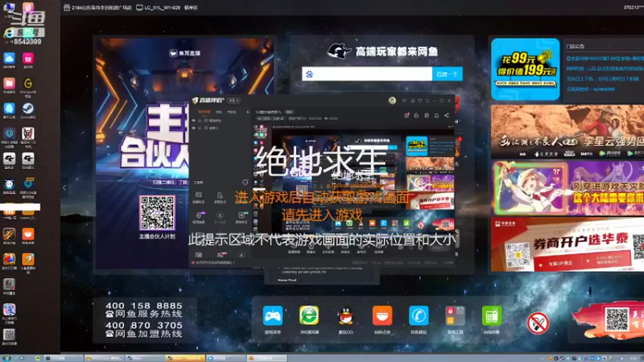Click the round icon beside the toolbox heading
644x362 pixels.
click(x=246, y=183)
